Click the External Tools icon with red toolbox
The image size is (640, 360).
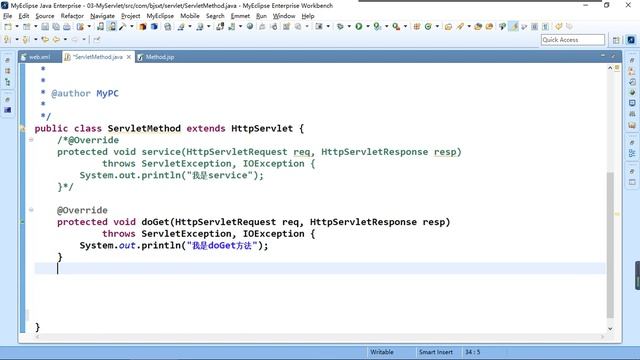[x=396, y=27]
